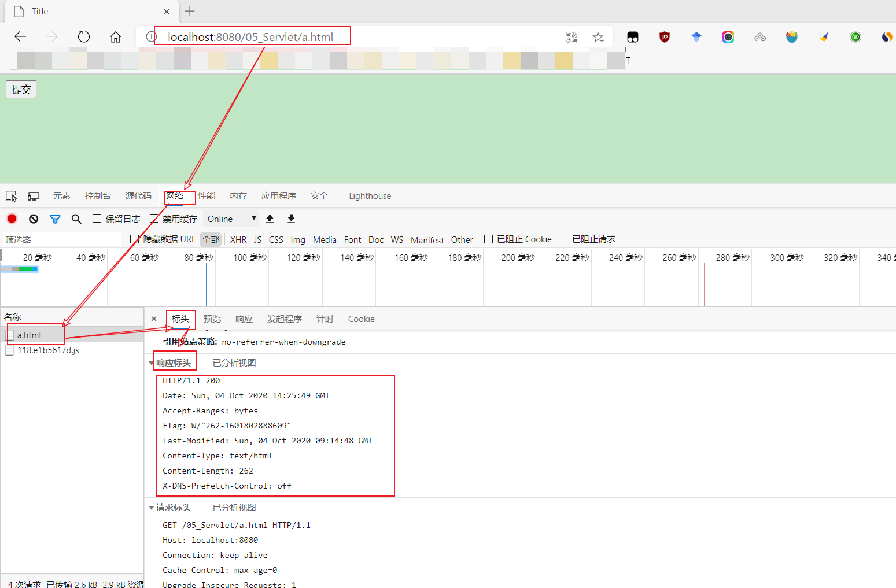This screenshot has width=896, height=588.
Task: Filter requests by CSS type
Action: [x=276, y=239]
